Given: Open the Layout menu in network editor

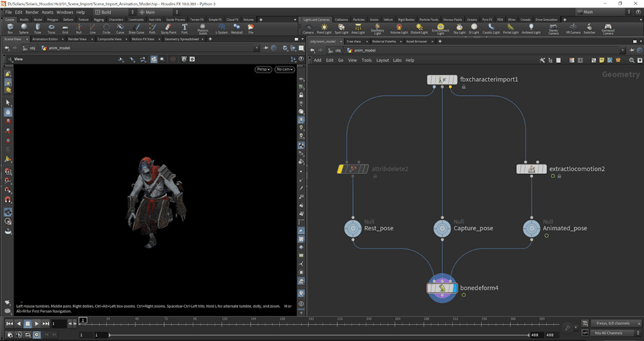Looking at the screenshot, I should coord(383,60).
